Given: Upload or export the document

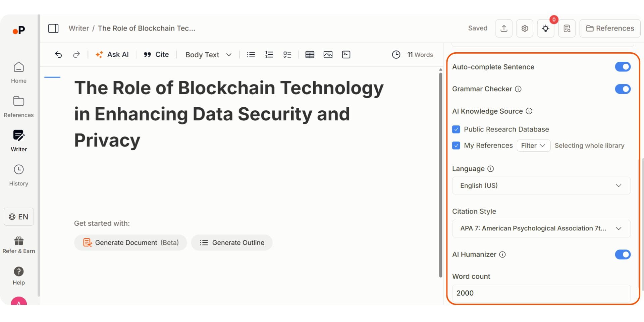Looking at the screenshot, I should [504, 28].
